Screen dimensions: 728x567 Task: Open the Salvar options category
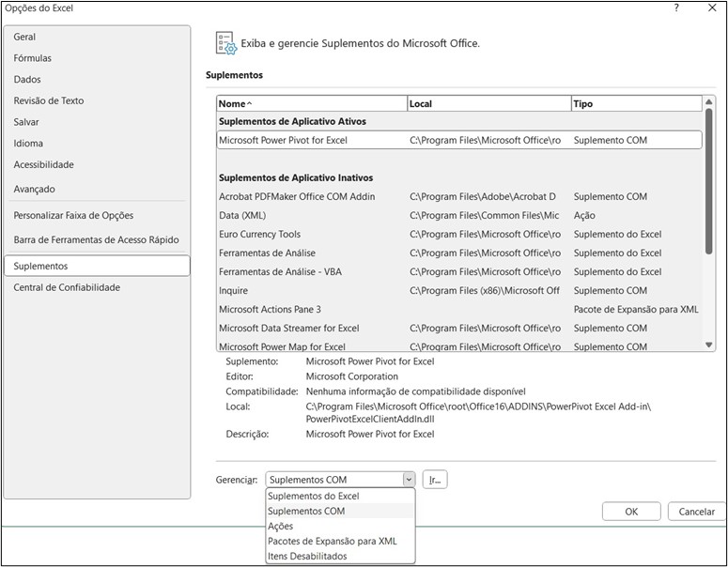pyautogui.click(x=97, y=122)
